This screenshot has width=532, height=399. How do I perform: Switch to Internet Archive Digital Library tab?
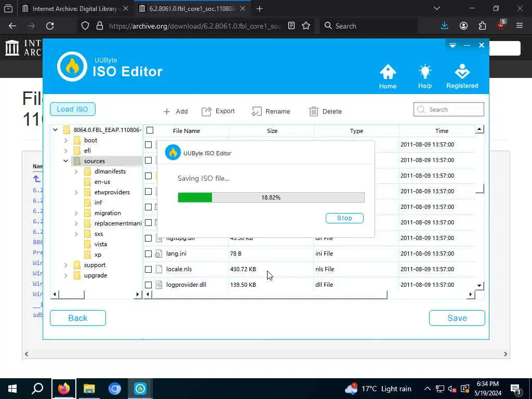[x=75, y=9]
